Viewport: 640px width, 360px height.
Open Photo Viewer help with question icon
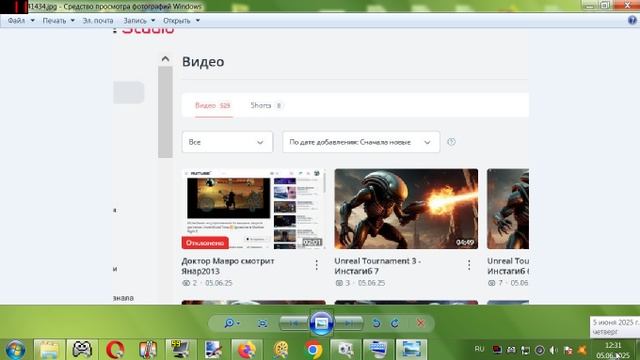(632, 20)
